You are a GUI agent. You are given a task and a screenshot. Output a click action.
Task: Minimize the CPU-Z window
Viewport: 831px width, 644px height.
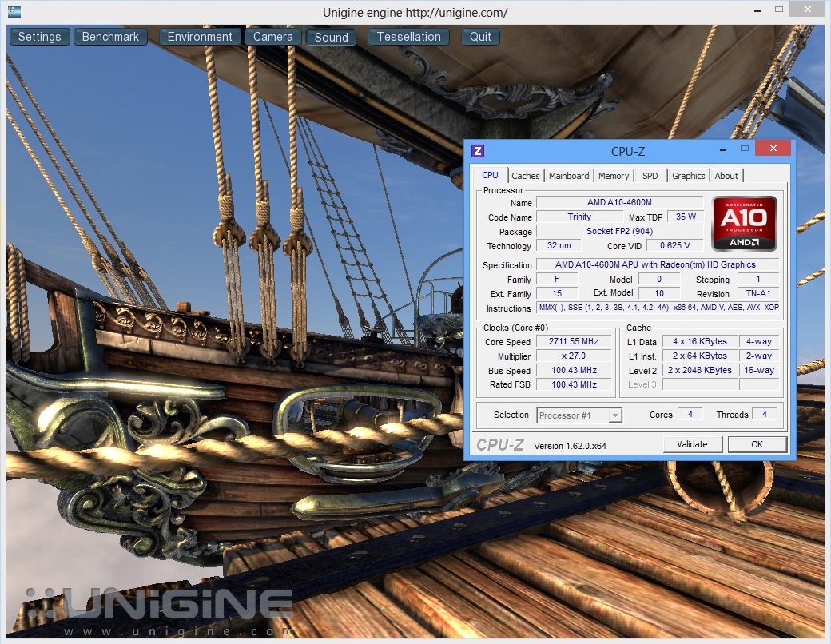point(723,150)
